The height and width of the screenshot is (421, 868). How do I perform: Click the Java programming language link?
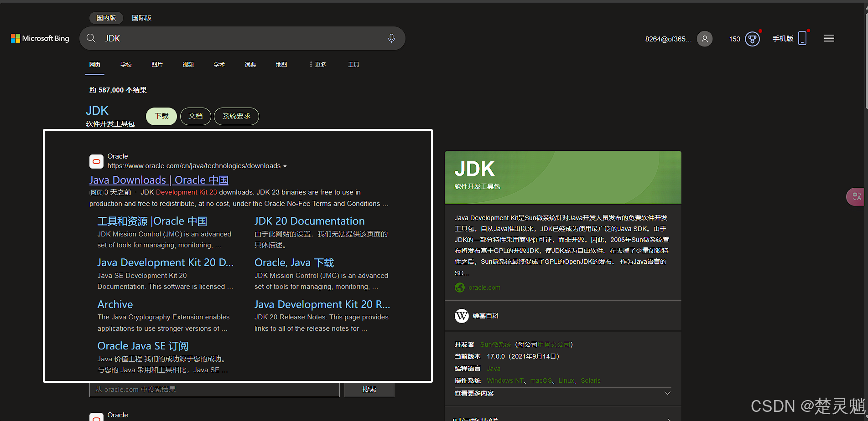pos(494,369)
